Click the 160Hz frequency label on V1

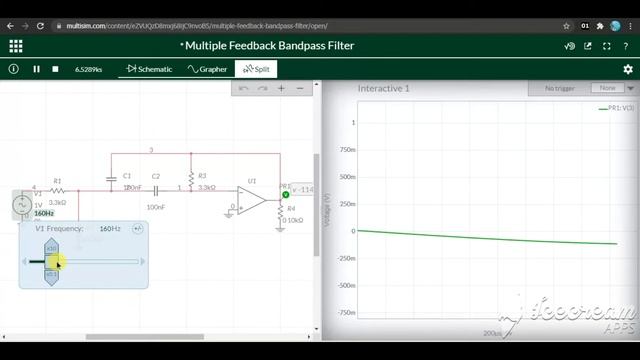44,213
